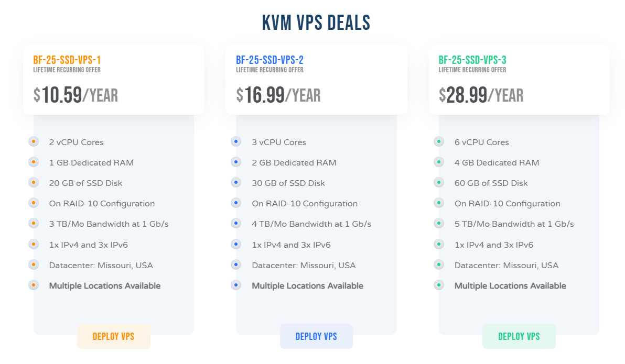
Task: Click the orange DEPLOY VPS button
Action: click(113, 336)
